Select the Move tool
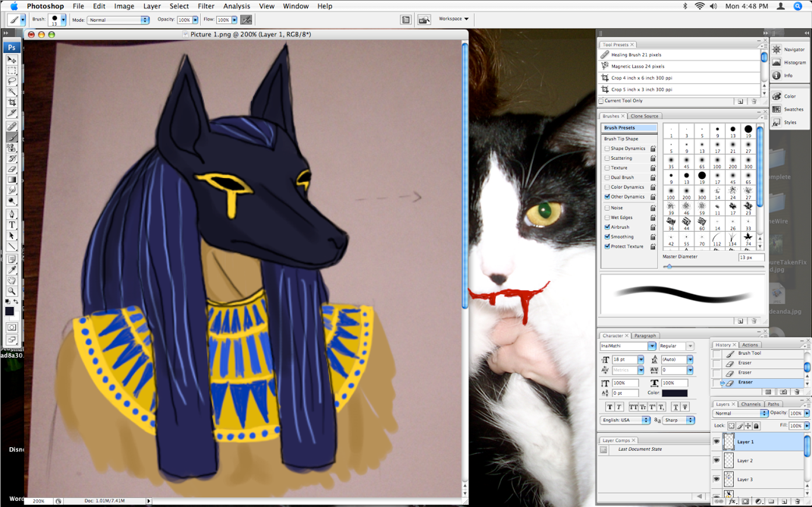 pyautogui.click(x=11, y=60)
